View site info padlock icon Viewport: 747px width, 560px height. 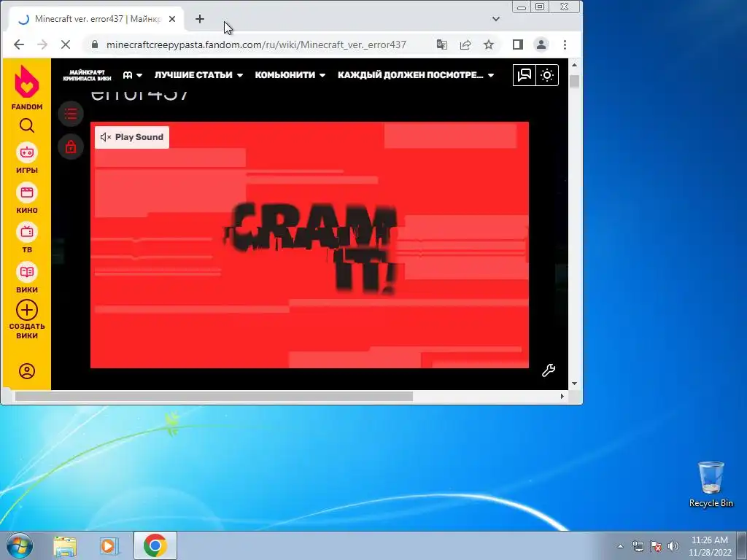click(x=94, y=44)
